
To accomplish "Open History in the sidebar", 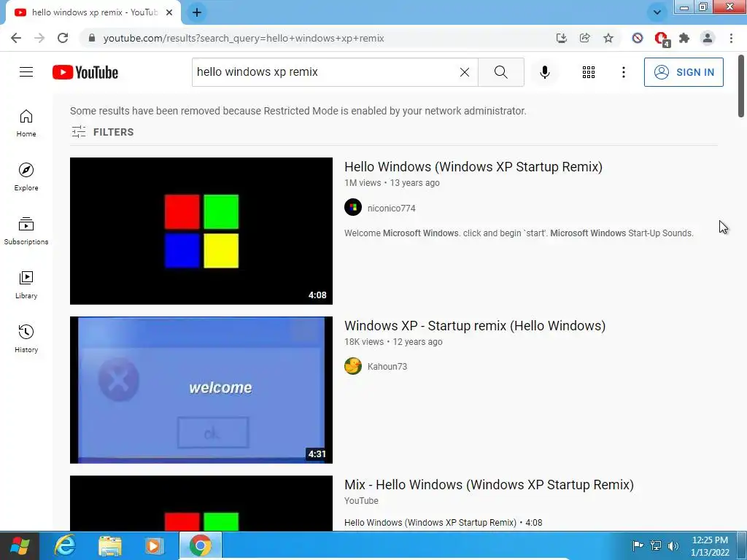I will coord(26,338).
